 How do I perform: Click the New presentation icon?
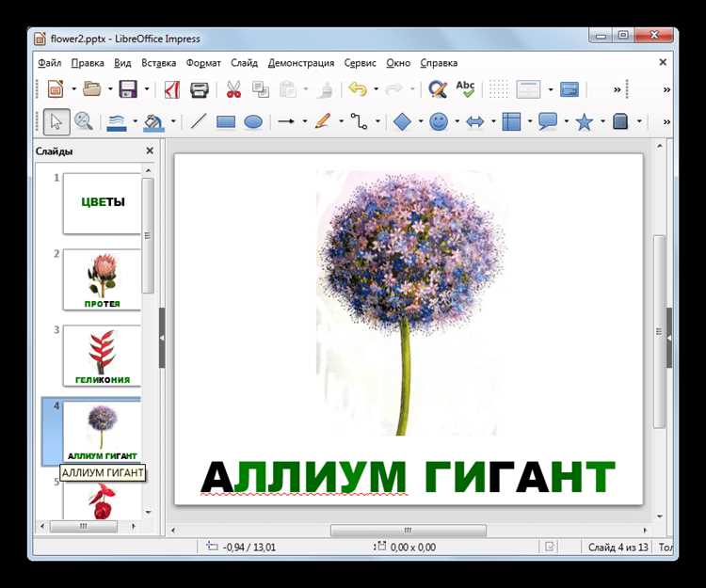point(56,89)
